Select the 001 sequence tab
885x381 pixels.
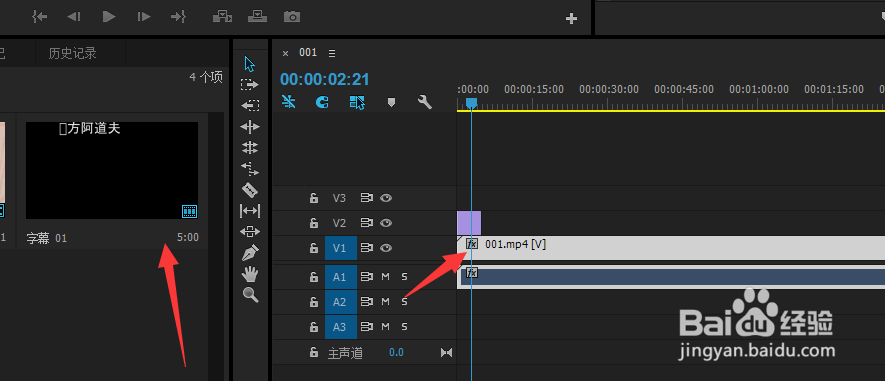[x=308, y=52]
